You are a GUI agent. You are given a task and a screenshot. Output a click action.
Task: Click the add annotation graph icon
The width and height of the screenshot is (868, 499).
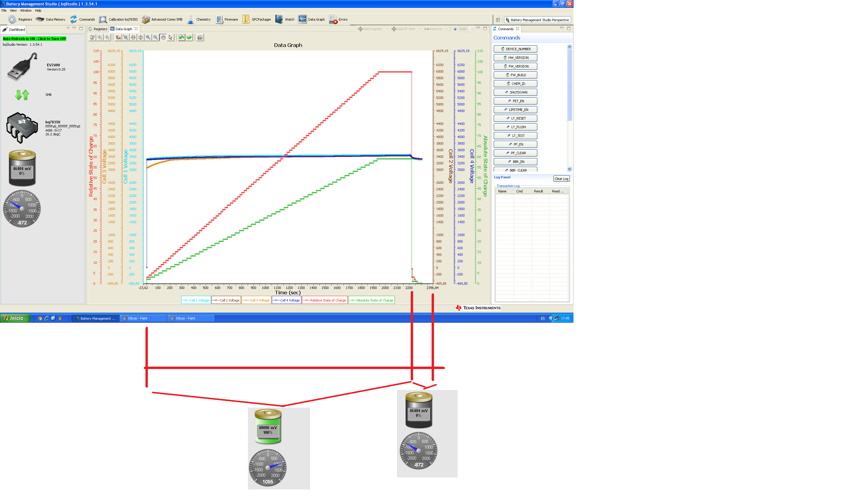click(100, 37)
